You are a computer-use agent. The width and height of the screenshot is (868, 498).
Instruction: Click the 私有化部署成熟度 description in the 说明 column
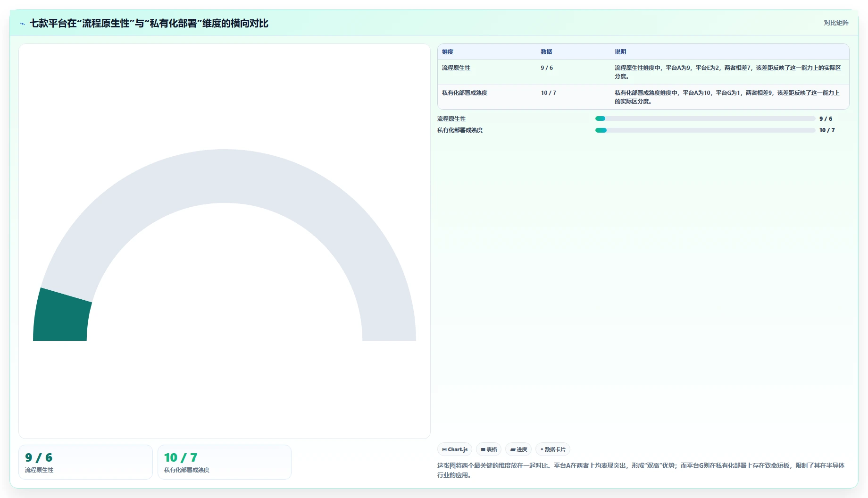pos(728,97)
